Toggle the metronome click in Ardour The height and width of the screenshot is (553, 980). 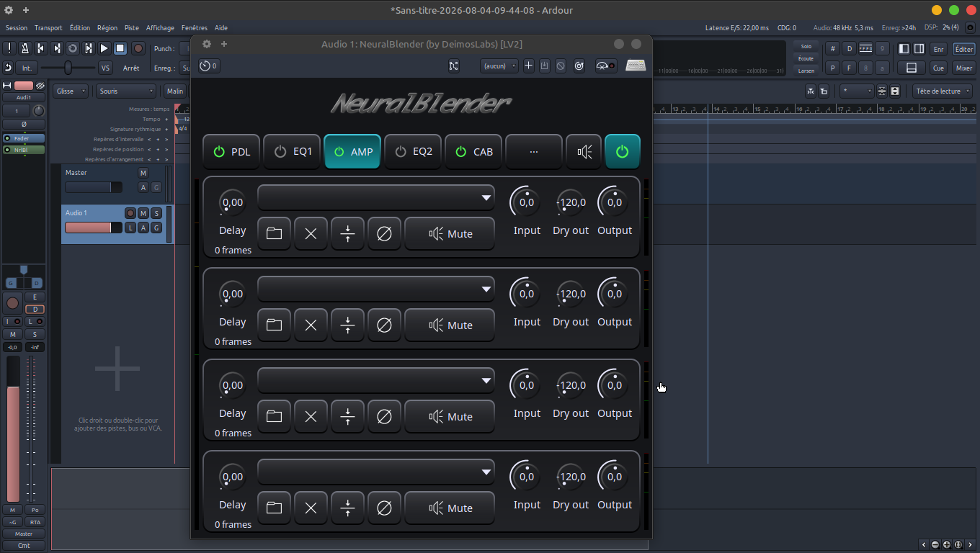pyautogui.click(x=25, y=48)
